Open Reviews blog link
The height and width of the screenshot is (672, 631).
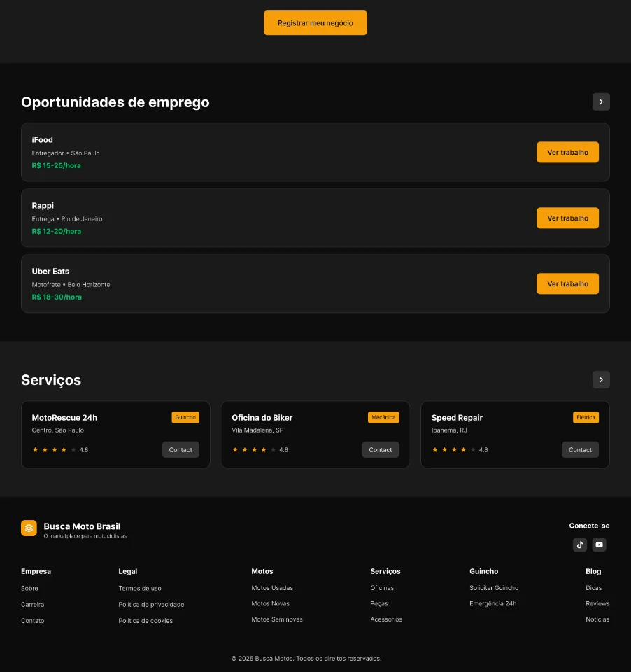point(597,604)
